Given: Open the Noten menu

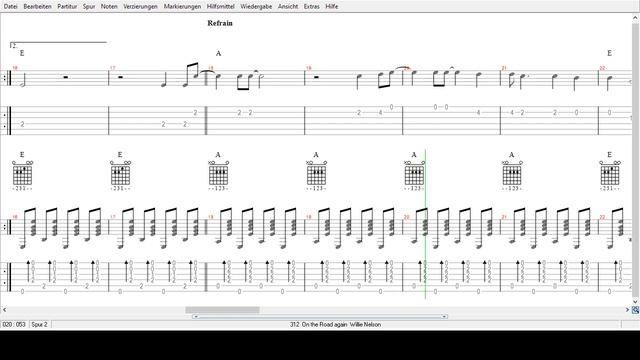Looking at the screenshot, I should click(109, 7).
